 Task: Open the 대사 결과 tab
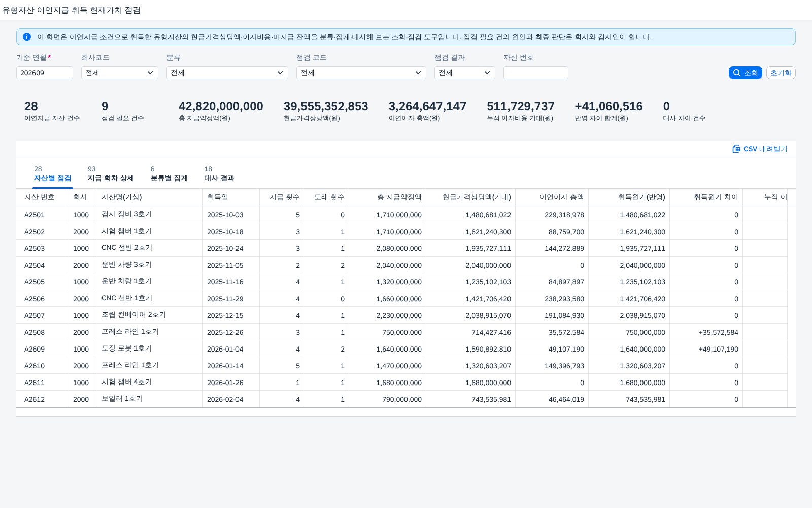[x=219, y=174]
